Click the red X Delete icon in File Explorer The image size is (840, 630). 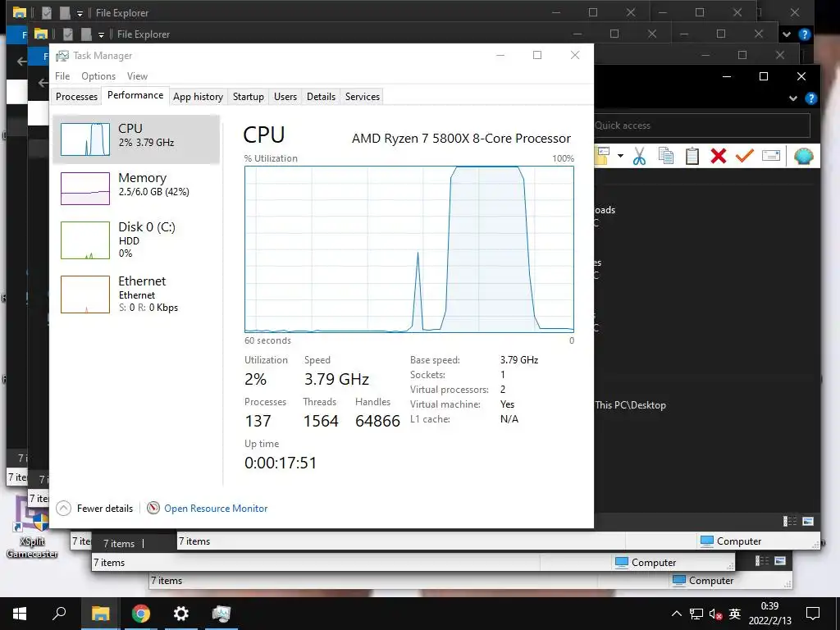pos(719,156)
